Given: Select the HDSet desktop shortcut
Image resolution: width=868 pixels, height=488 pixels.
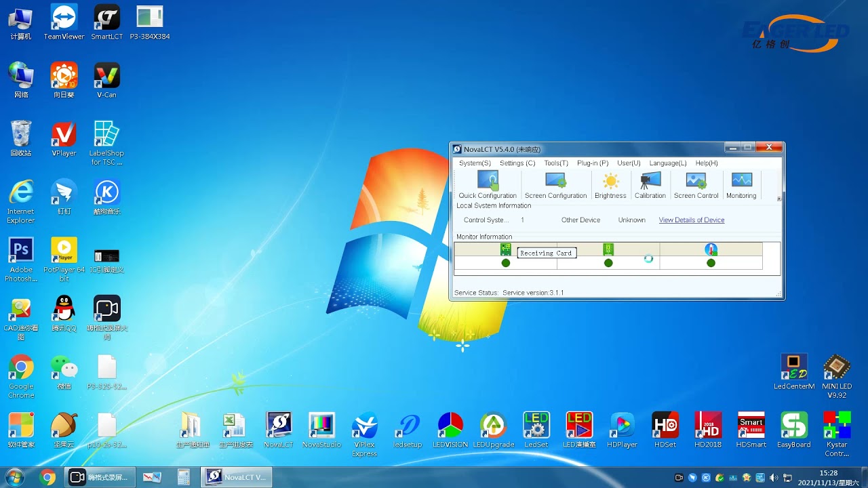Looking at the screenshot, I should point(665,430).
